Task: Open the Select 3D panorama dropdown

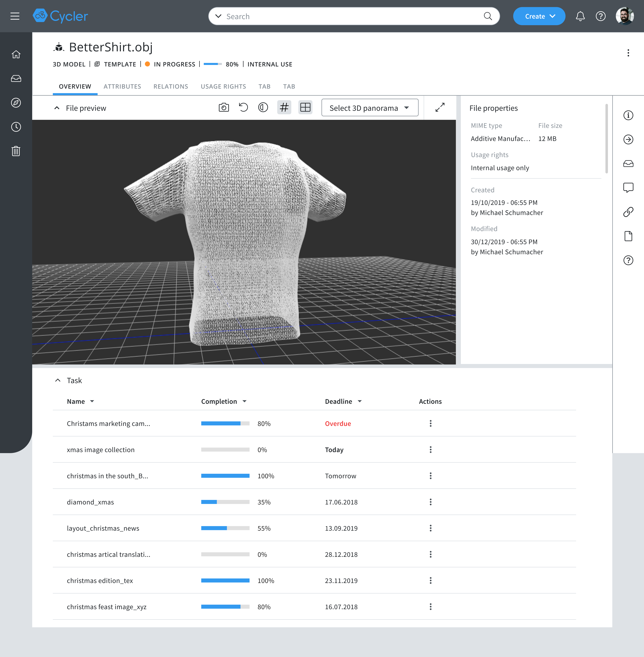Action: [370, 108]
